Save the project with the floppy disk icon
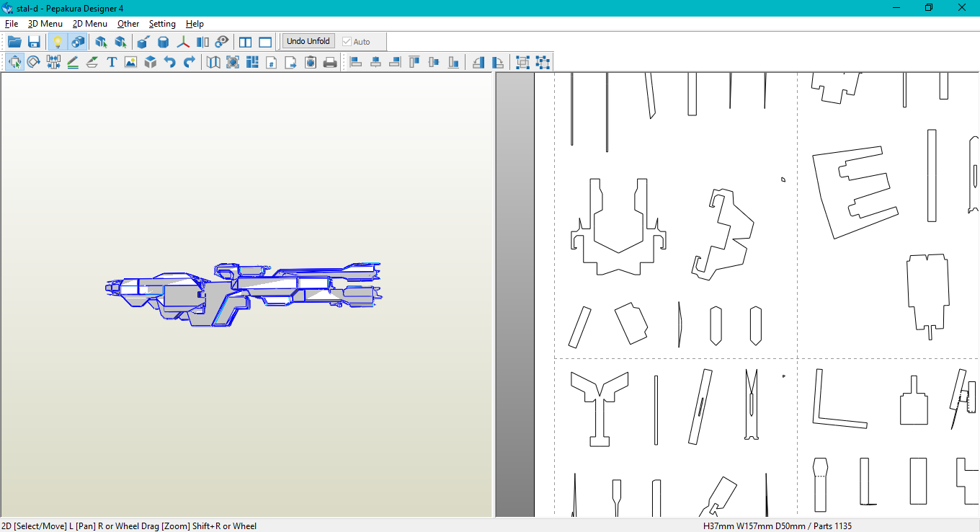Image resolution: width=980 pixels, height=532 pixels. click(34, 42)
